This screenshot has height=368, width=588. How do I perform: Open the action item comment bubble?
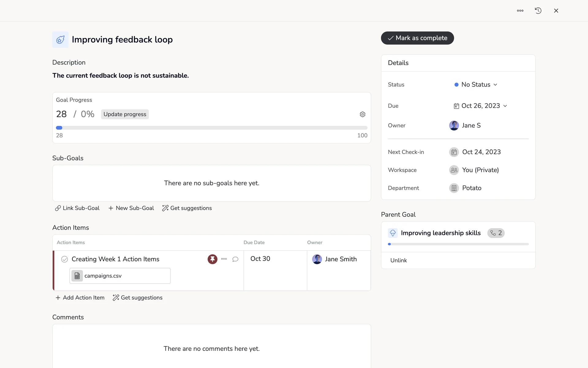[235, 259]
